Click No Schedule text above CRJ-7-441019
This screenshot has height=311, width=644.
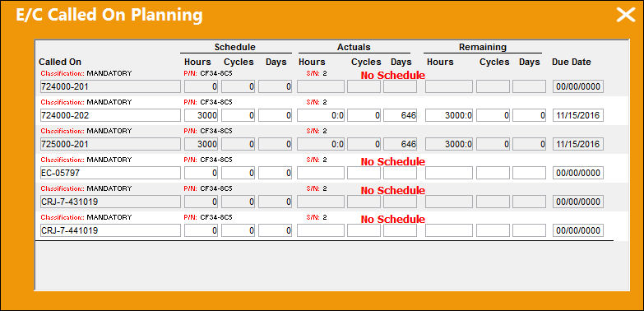coord(392,219)
